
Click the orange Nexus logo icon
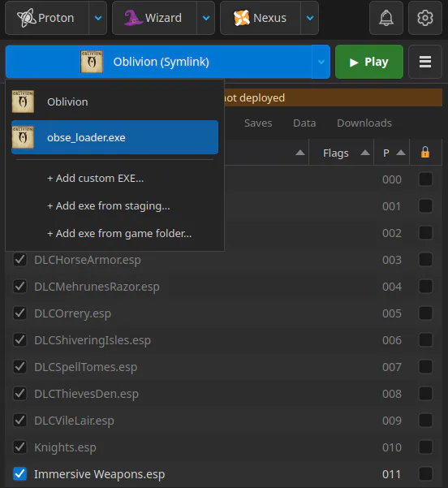242,18
